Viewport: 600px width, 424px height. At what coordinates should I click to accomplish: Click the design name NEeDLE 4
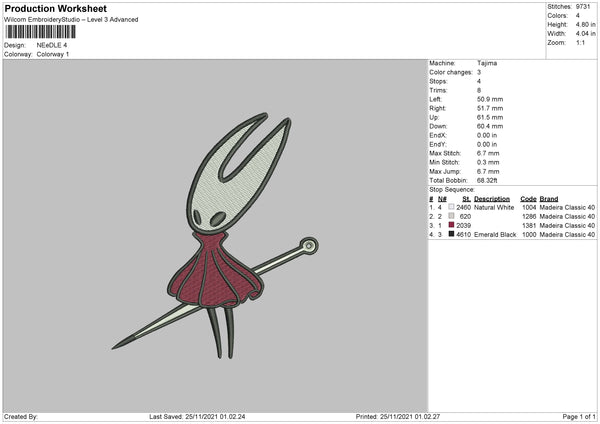tap(54, 45)
